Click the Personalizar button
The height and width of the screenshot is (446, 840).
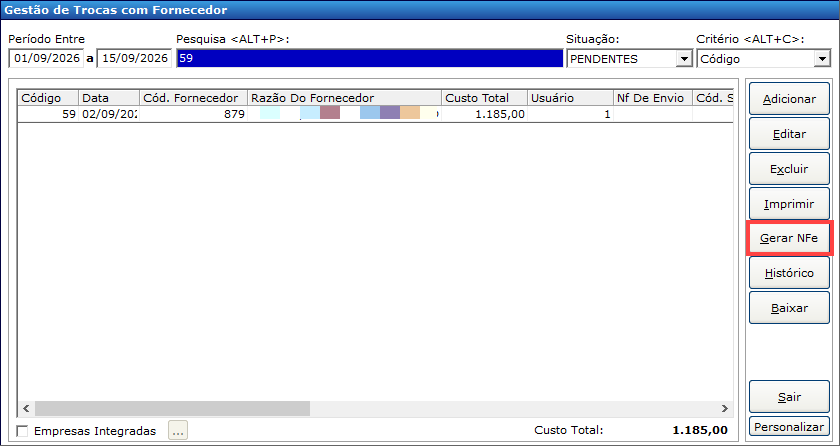click(x=789, y=427)
